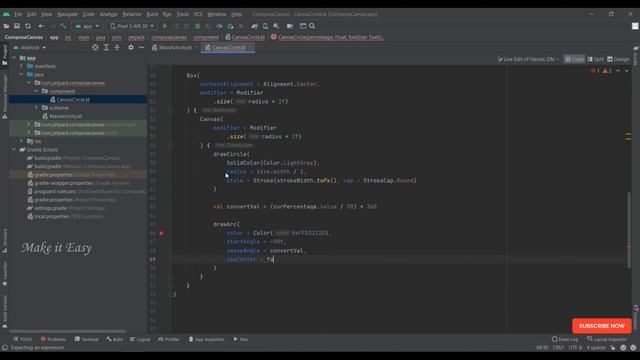Expand the res folder
The width and height of the screenshot is (640, 360).
pyautogui.click(x=22, y=141)
